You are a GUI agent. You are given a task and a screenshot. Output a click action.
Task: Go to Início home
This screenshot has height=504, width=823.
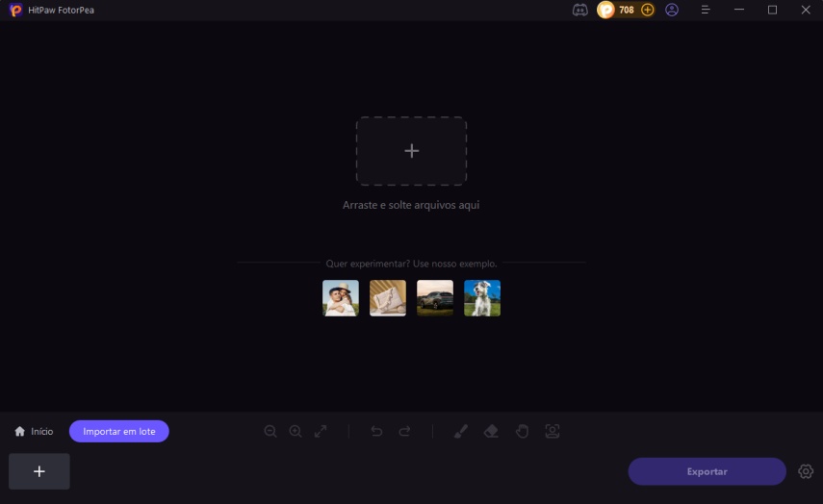34,432
